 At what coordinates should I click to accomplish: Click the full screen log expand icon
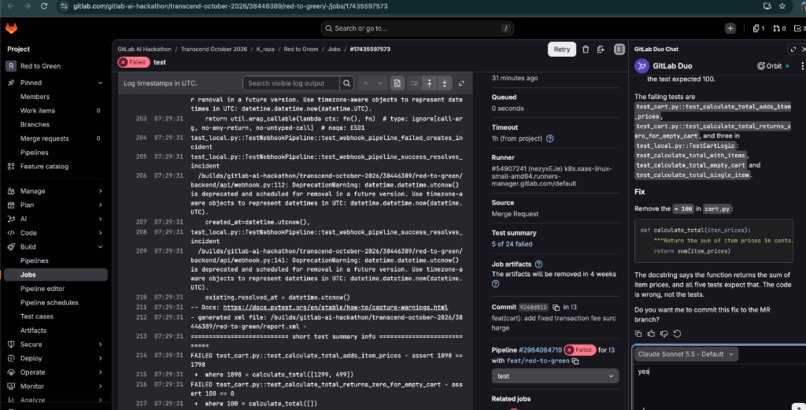[461, 83]
